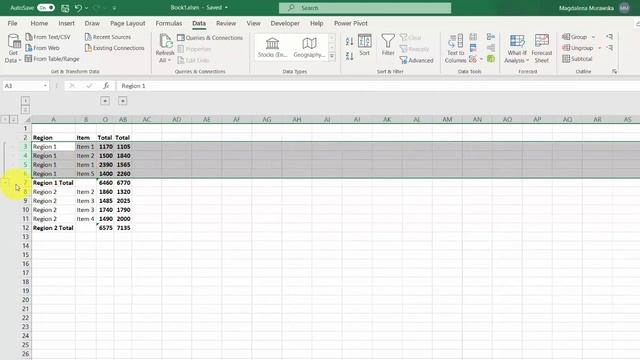The image size is (640, 360).
Task: Show column outline level 1
Action: tap(25, 100)
